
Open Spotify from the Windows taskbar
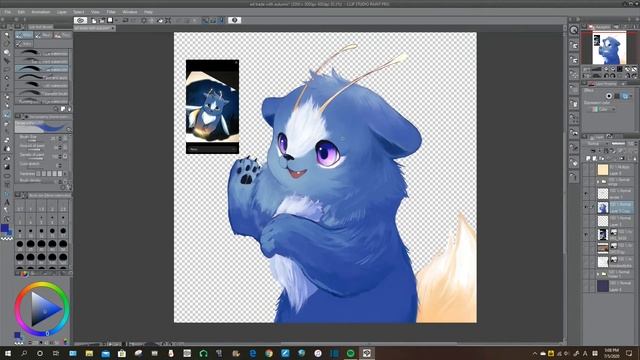[x=350, y=353]
